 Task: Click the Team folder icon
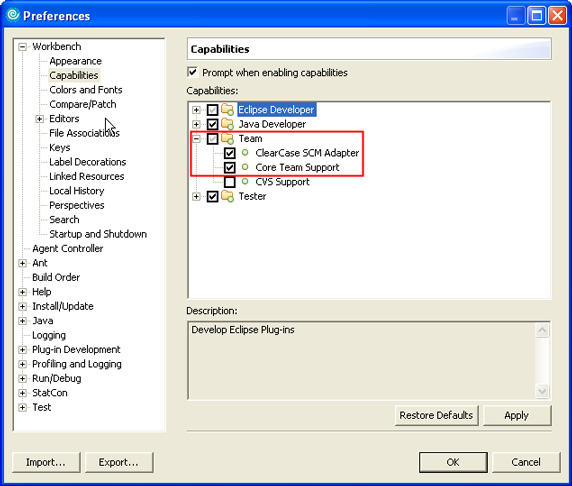[228, 138]
